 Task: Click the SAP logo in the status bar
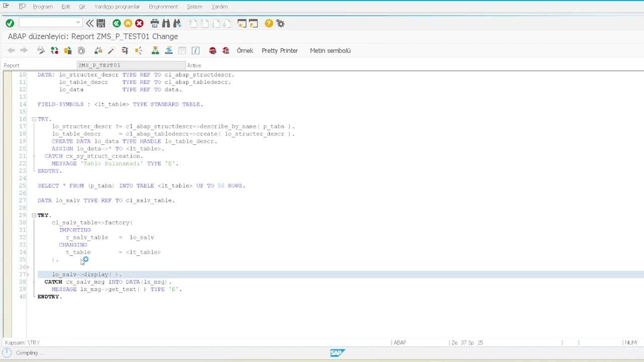pyautogui.click(x=337, y=353)
